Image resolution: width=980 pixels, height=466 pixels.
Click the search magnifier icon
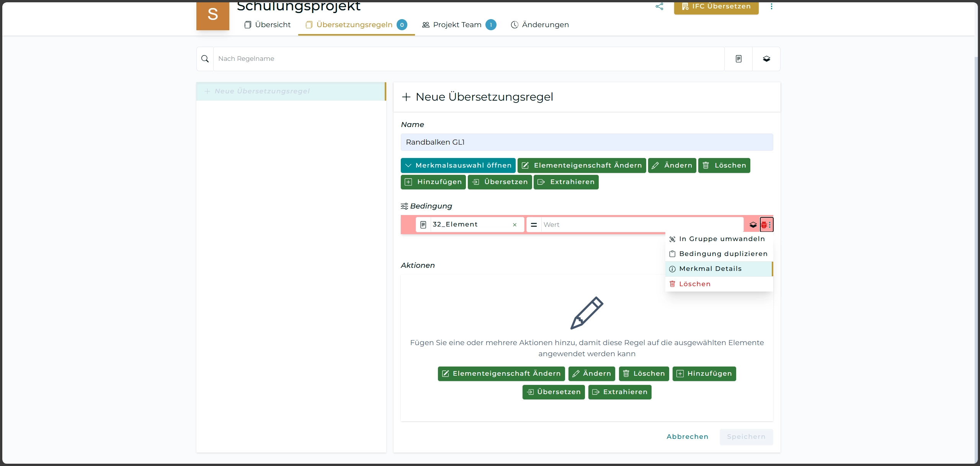point(205,59)
